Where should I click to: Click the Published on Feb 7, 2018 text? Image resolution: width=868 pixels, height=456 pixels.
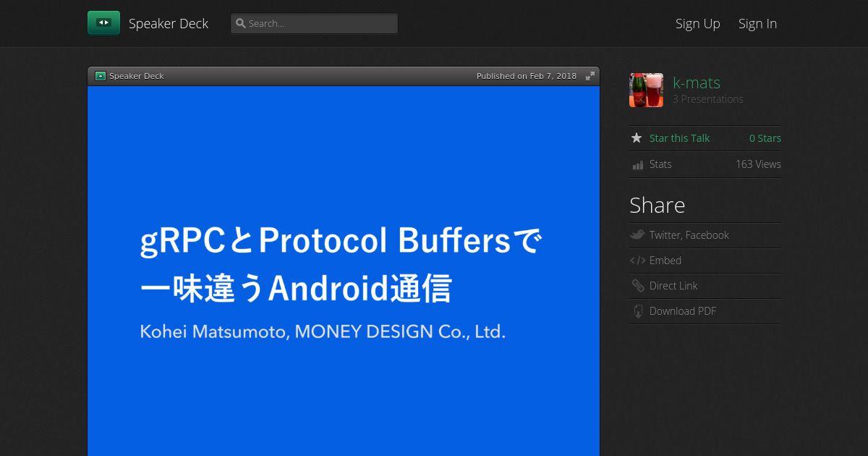527,76
